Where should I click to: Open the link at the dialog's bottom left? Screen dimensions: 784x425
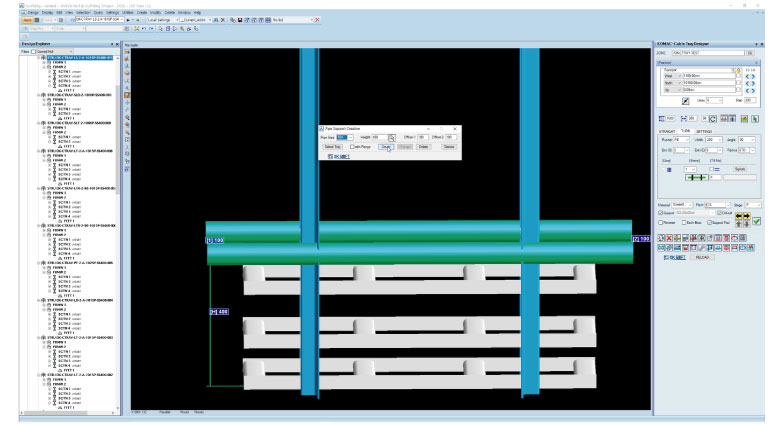coord(342,156)
